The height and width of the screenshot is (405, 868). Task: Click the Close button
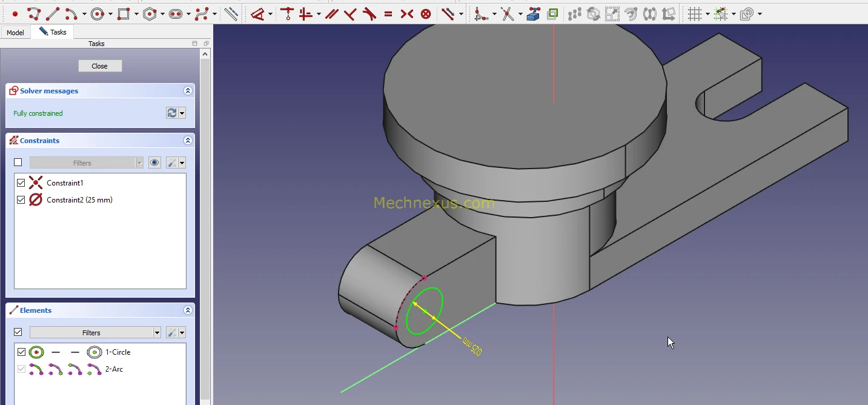100,66
